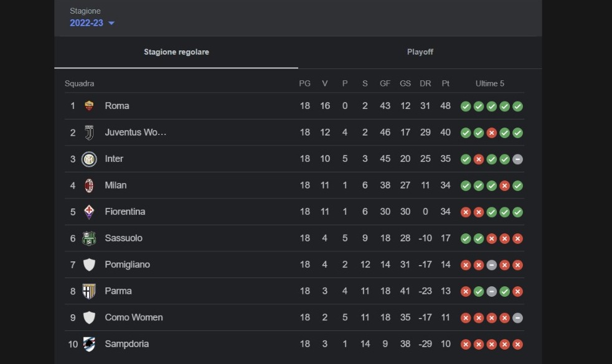Click the Sassuolo crest icon
The height and width of the screenshot is (364, 612).
click(x=89, y=238)
